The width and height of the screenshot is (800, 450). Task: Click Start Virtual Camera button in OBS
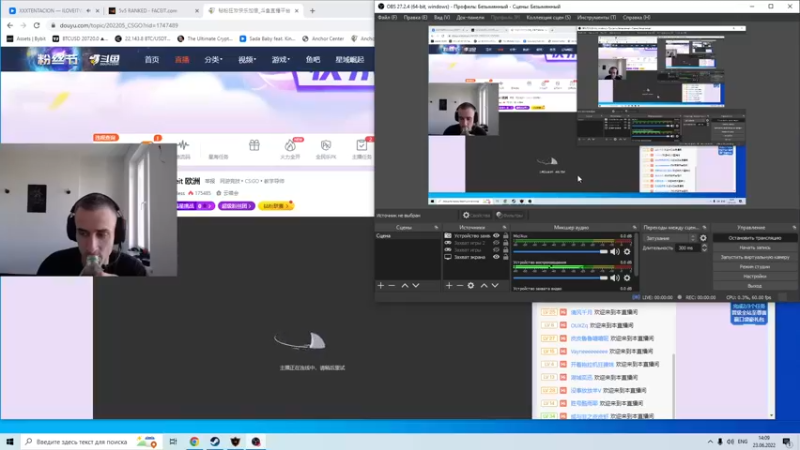click(755, 257)
